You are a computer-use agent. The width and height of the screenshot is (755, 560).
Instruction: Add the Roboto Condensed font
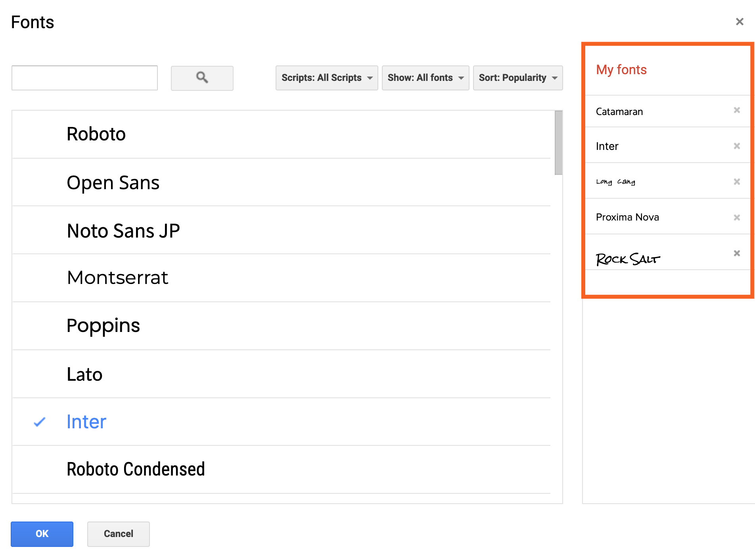281,470
